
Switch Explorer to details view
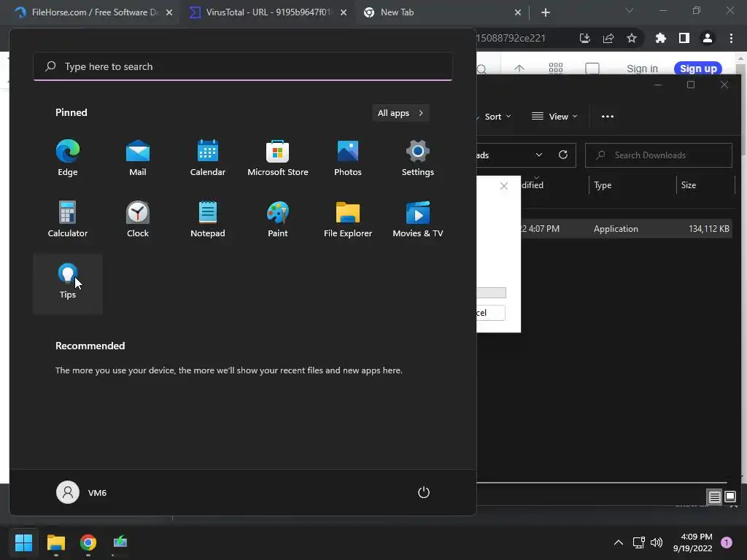point(715,497)
